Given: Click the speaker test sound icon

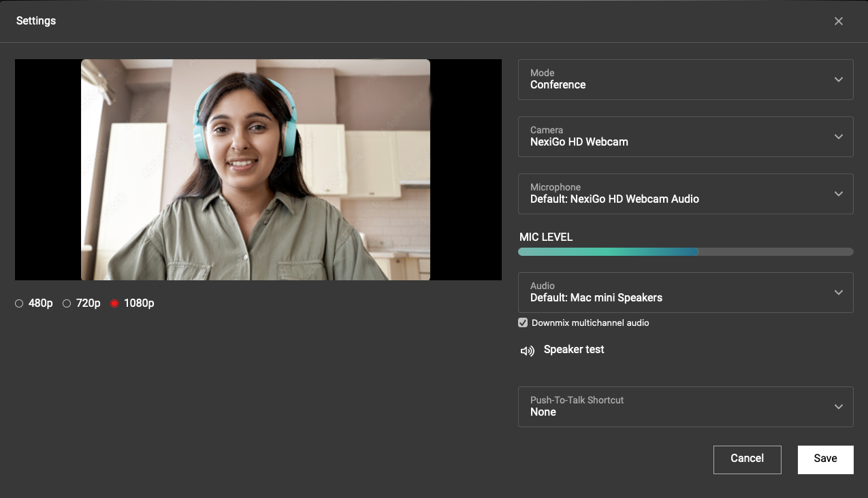Looking at the screenshot, I should pos(527,351).
